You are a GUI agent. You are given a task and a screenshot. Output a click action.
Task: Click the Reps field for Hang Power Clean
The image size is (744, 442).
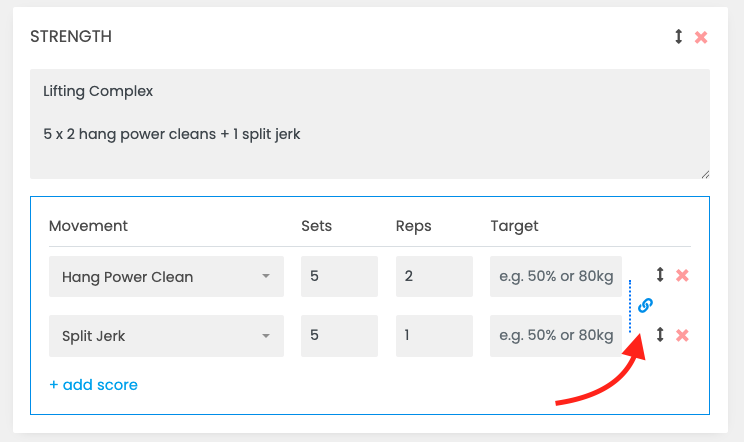pyautogui.click(x=434, y=276)
